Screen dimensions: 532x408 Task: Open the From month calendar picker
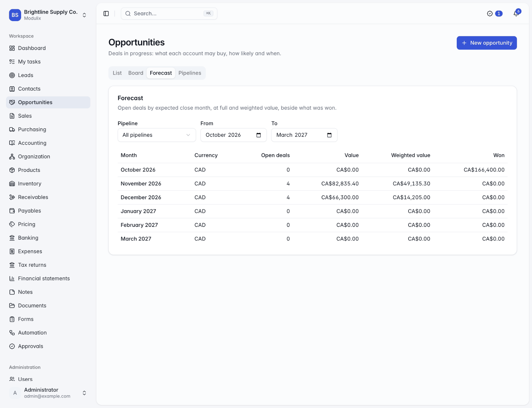(259, 135)
